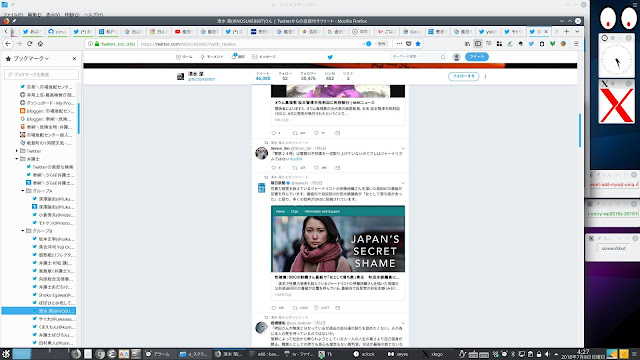Click the bookmarks search field
Viewport: 640px width, 360px height.
coord(42,74)
